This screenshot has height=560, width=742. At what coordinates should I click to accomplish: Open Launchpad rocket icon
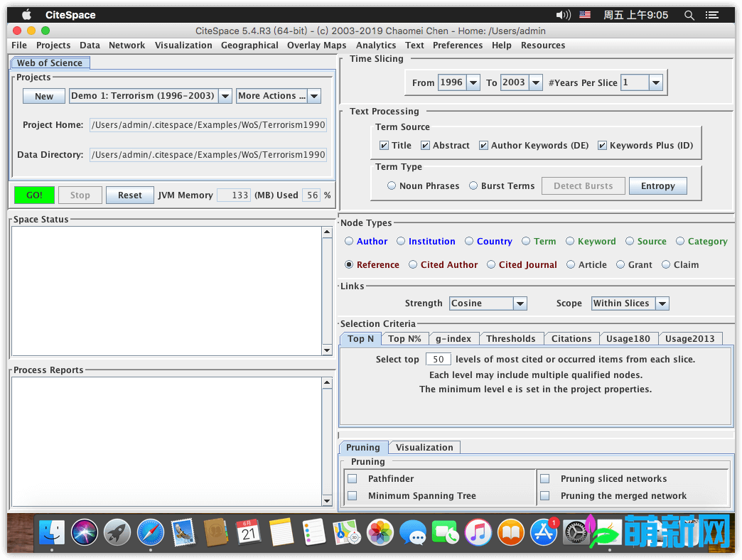[117, 532]
